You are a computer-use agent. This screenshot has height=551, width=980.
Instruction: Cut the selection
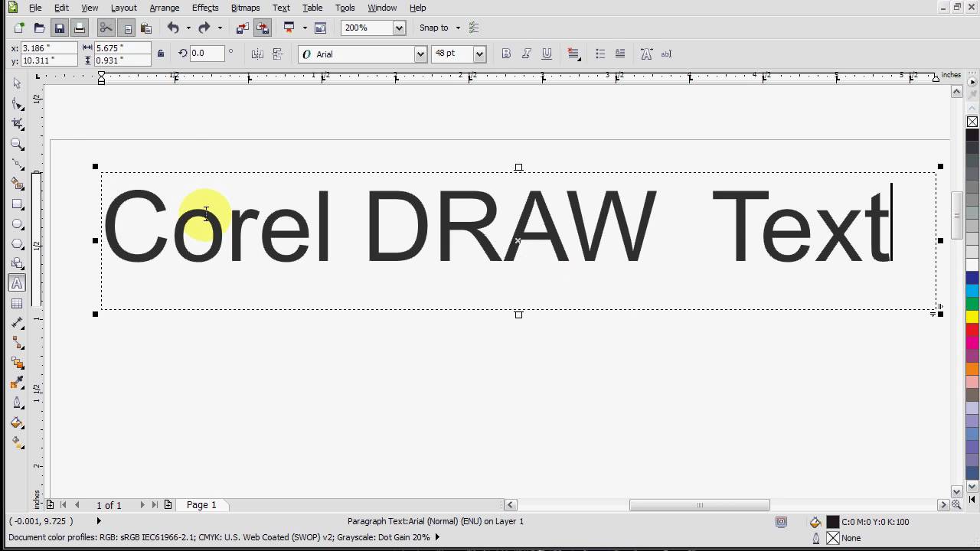pos(106,28)
